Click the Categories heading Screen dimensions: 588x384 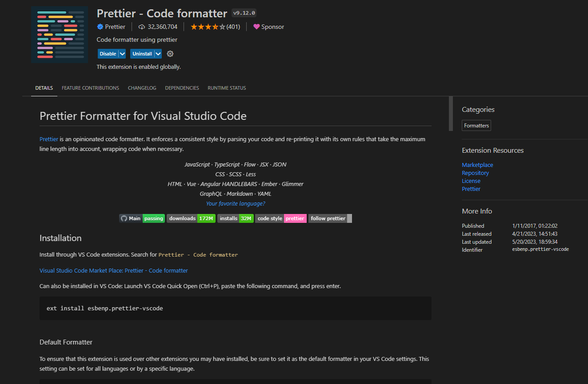coord(478,110)
